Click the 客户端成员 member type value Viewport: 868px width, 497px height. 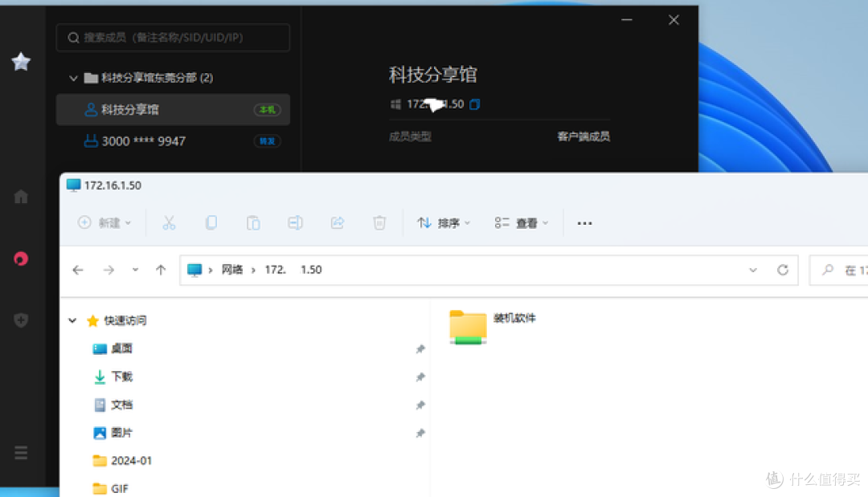tap(583, 136)
